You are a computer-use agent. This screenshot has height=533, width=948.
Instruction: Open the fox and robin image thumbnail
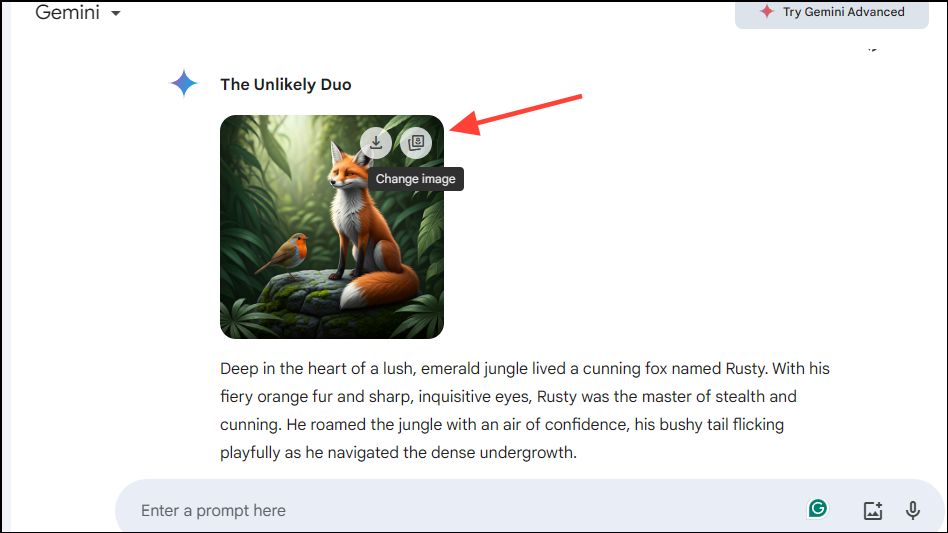[332, 227]
